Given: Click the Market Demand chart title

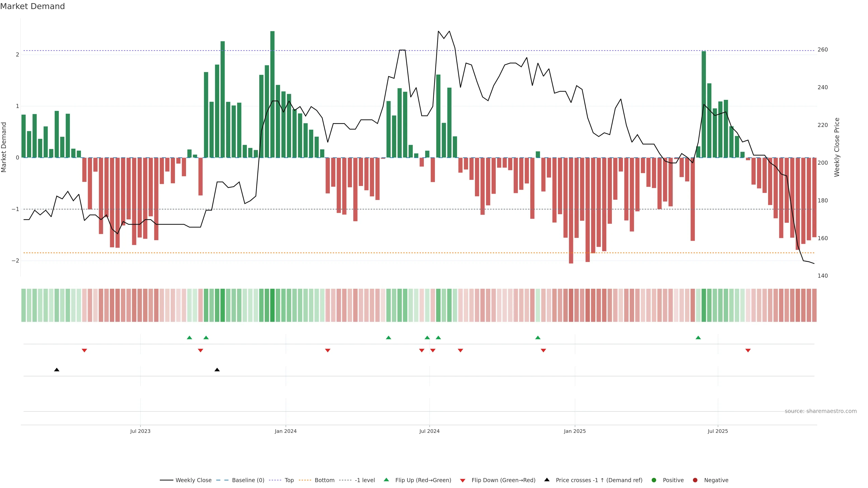Looking at the screenshot, I should 32,6.
